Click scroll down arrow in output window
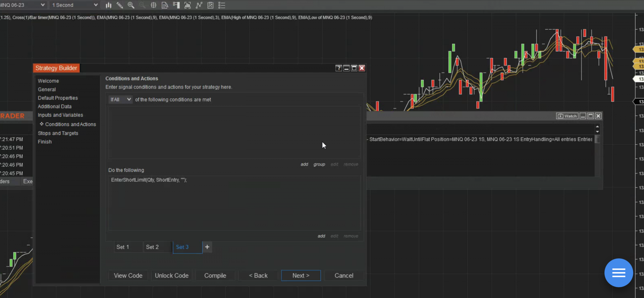 [597, 132]
